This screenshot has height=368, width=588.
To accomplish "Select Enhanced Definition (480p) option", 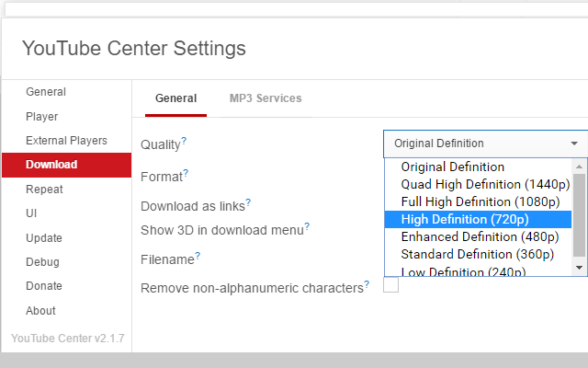I will [x=478, y=237].
